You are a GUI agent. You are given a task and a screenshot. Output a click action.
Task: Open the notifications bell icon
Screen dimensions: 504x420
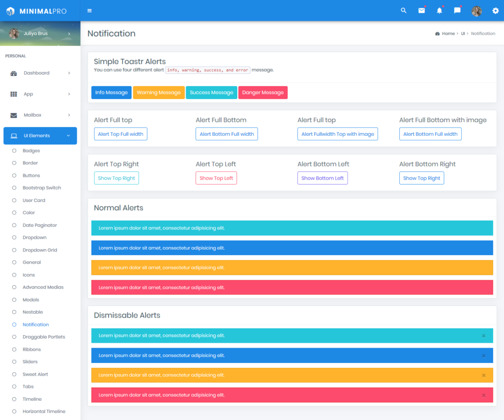440,11
